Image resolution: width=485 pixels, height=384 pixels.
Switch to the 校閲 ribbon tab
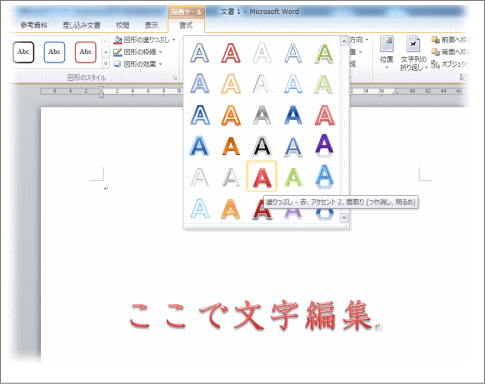123,25
